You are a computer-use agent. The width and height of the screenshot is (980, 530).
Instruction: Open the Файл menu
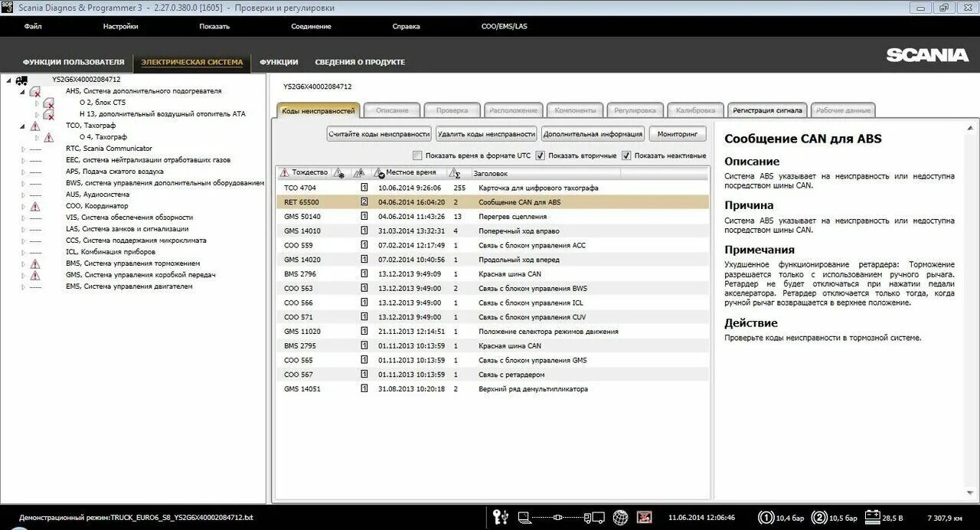click(x=33, y=26)
